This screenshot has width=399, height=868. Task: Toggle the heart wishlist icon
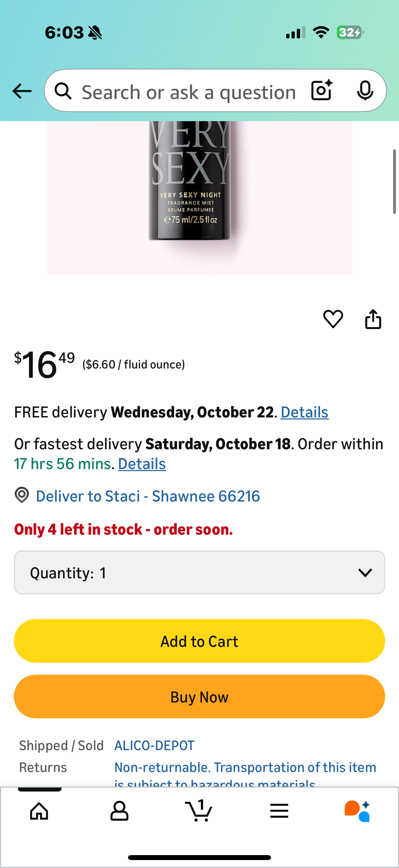(333, 319)
